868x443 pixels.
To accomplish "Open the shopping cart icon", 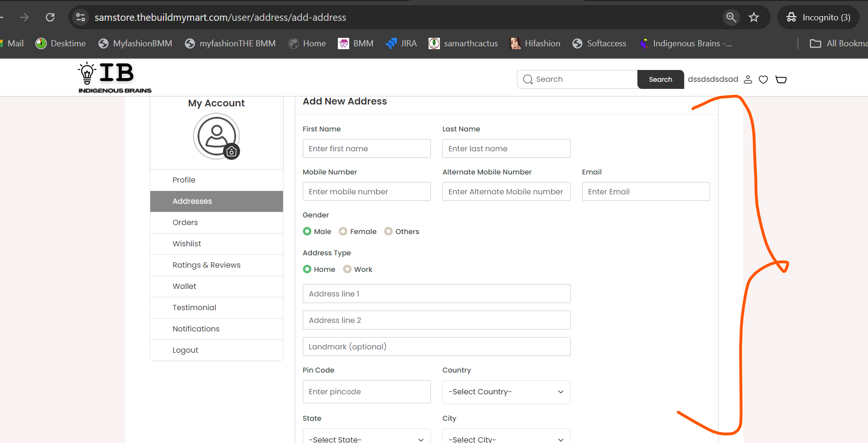I will [781, 79].
